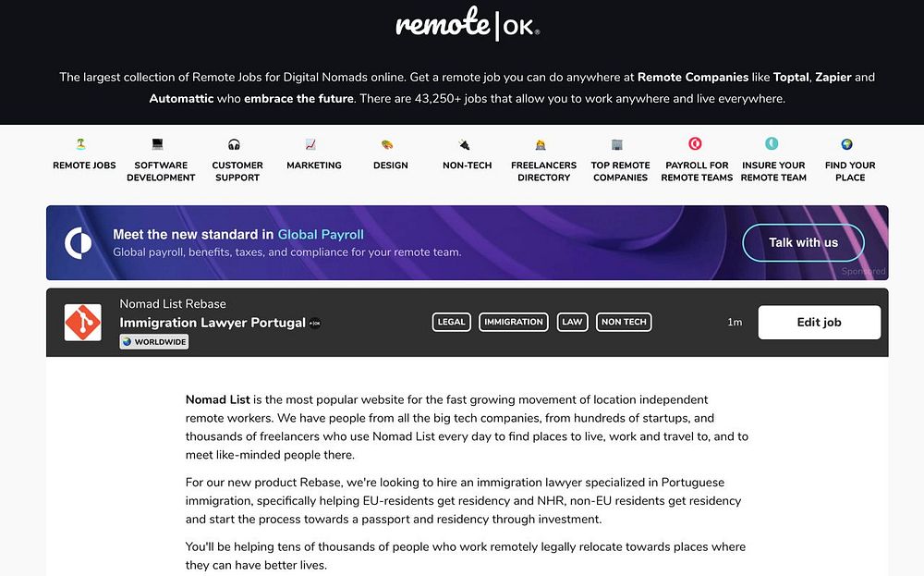The width and height of the screenshot is (924, 576).
Task: Filter by the LEGAL tag
Action: click(x=451, y=322)
